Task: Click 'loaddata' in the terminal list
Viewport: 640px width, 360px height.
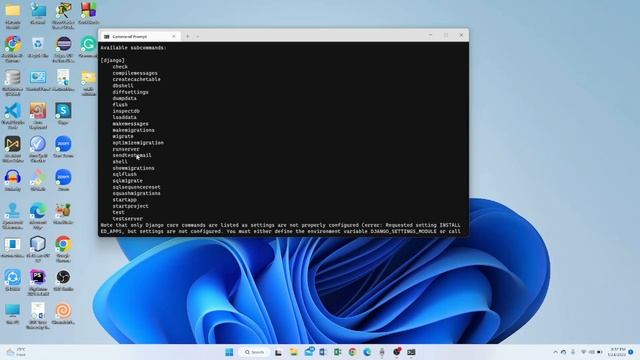Action: pyautogui.click(x=124, y=117)
